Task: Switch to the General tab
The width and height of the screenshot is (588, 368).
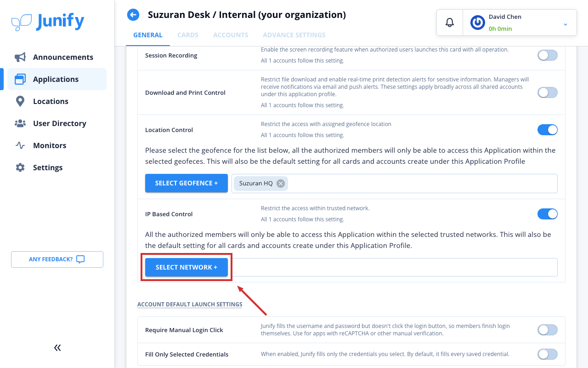Action: point(148,35)
